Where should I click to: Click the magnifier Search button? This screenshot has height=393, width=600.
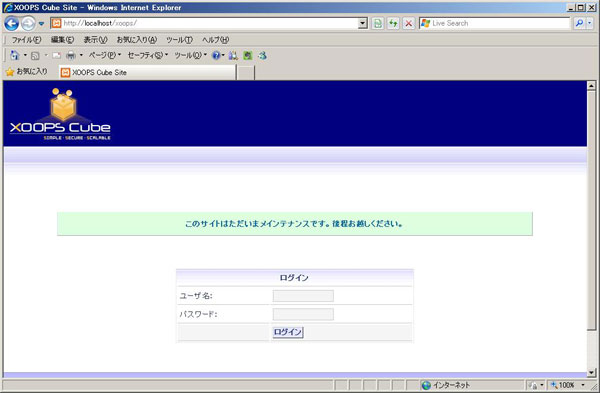tap(579, 23)
